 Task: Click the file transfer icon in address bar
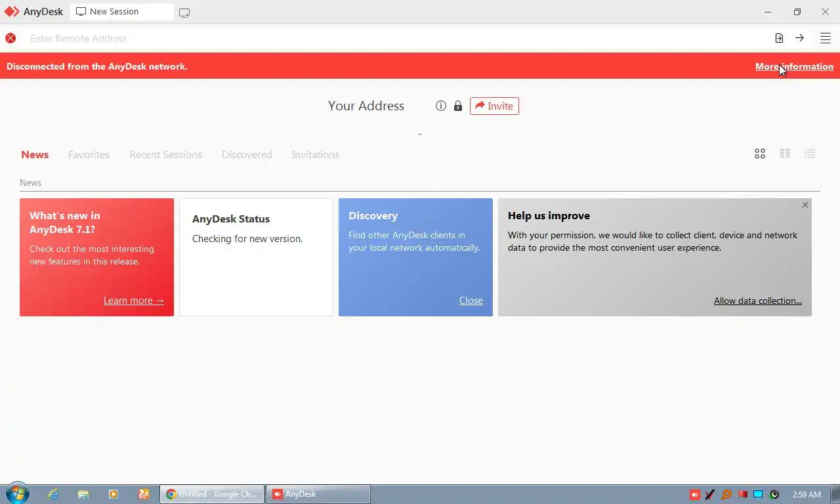(779, 38)
